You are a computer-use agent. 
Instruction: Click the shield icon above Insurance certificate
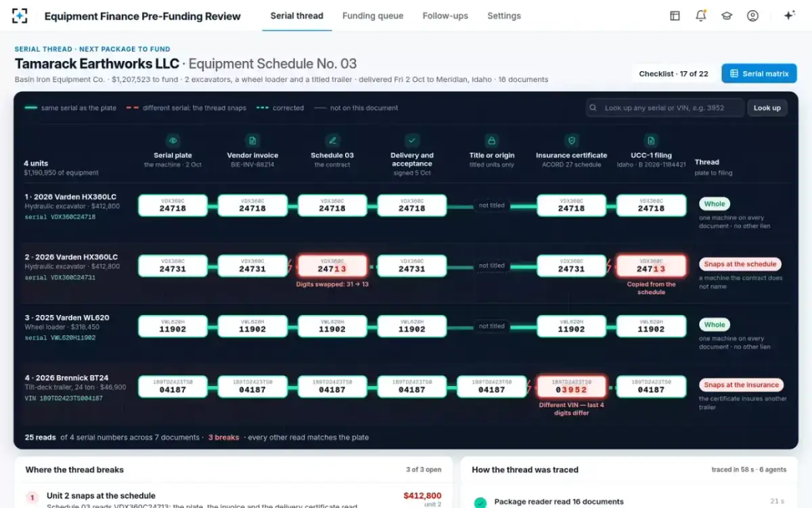tap(571, 140)
